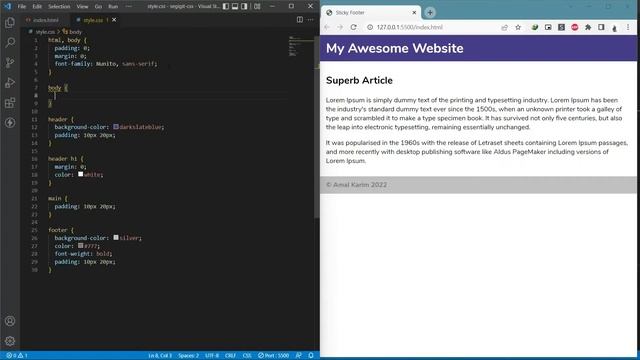Open the Source Control view
Image resolution: width=640 pixels, height=360 pixels.
coord(10,62)
